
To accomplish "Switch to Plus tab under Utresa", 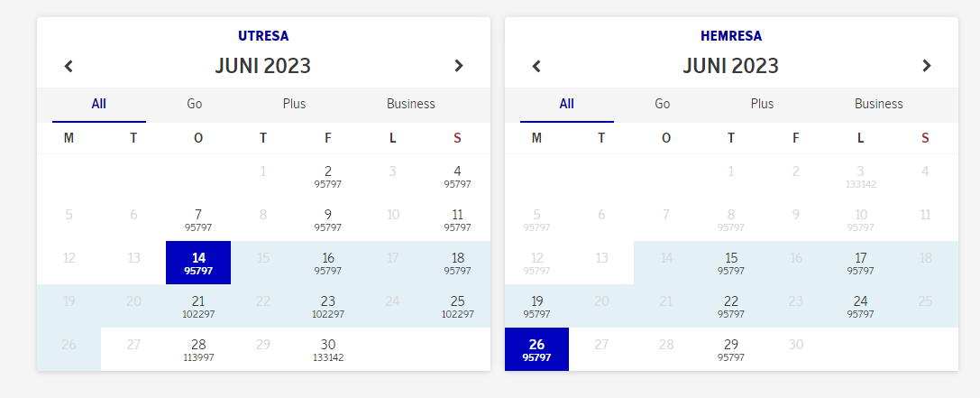I will tap(294, 104).
